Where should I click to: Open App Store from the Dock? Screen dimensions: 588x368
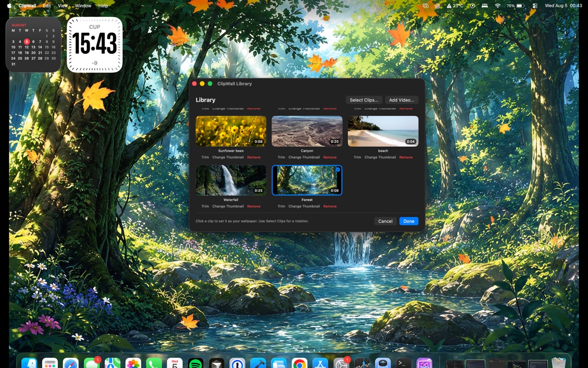coord(320,363)
